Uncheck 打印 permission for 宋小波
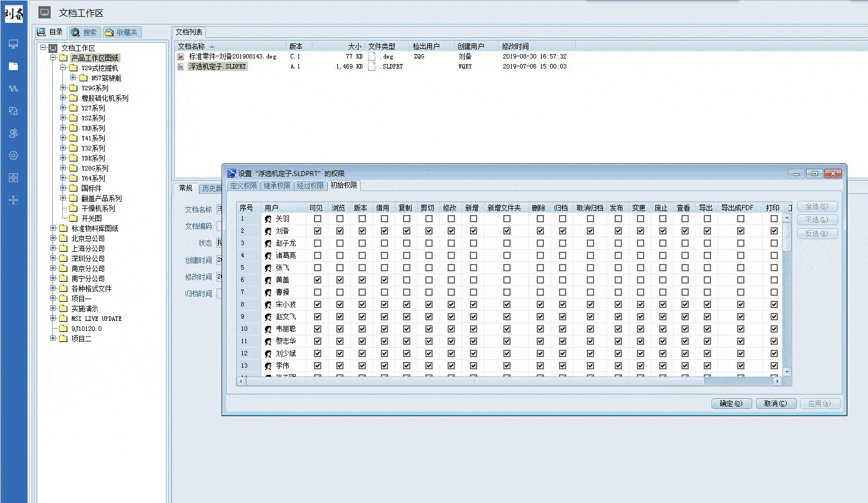 [x=774, y=305]
